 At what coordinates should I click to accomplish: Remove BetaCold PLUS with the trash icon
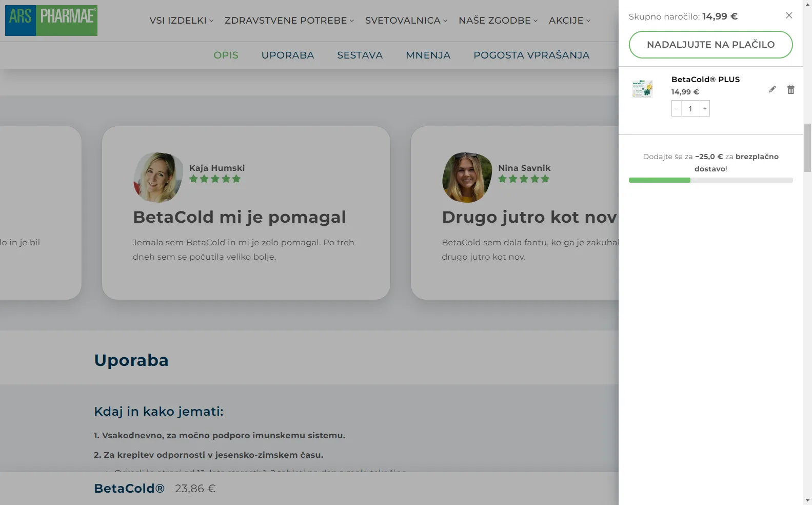[x=791, y=89]
